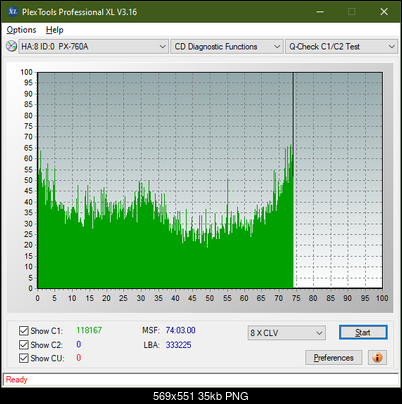Expand the CD Diagnostic Functions dropdown

[227, 47]
